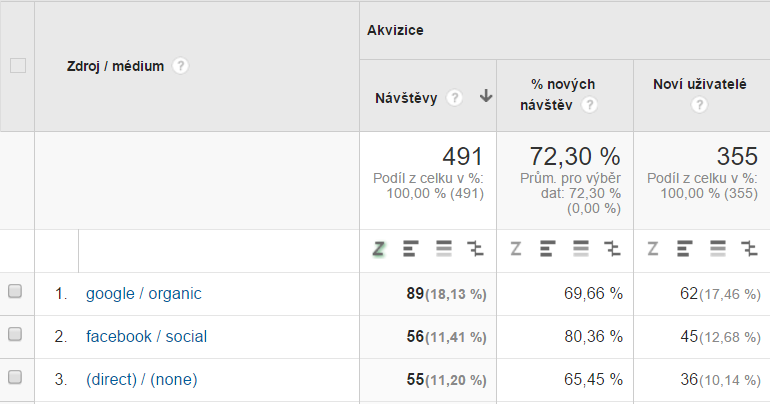Open help icon under % nových návštěv

pyautogui.click(x=590, y=105)
